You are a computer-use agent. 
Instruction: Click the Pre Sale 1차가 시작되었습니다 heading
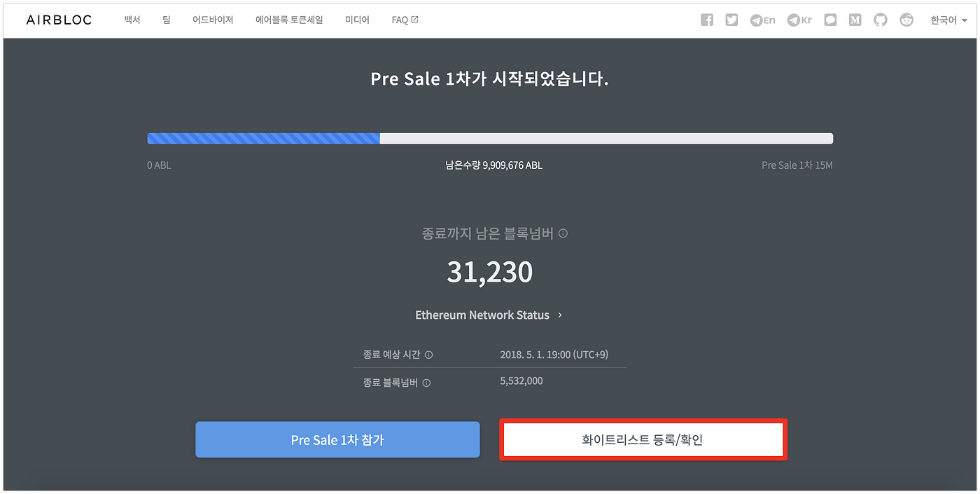[x=490, y=78]
